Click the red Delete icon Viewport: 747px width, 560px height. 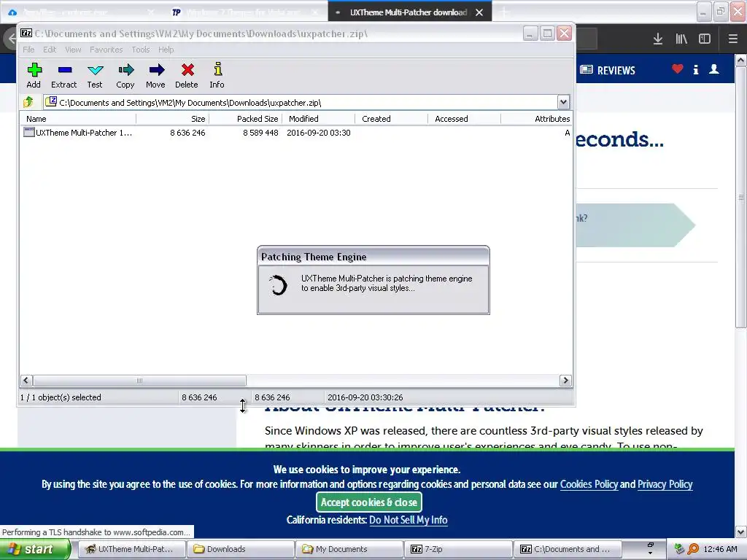click(x=187, y=75)
